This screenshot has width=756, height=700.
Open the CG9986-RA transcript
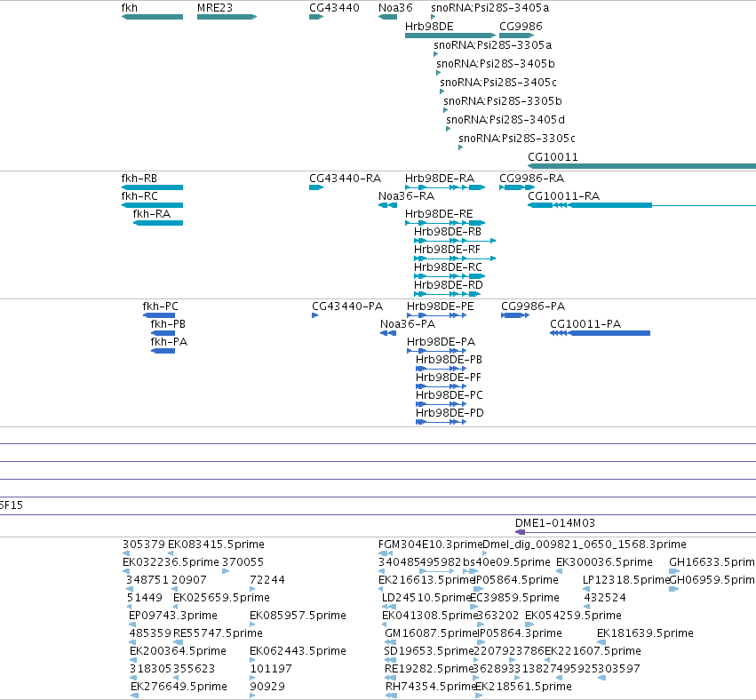[517, 187]
